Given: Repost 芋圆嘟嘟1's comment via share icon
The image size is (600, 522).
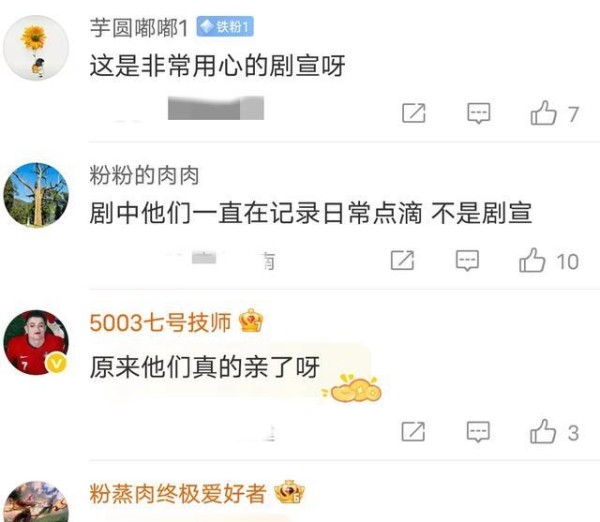Looking at the screenshot, I should pyautogui.click(x=414, y=113).
